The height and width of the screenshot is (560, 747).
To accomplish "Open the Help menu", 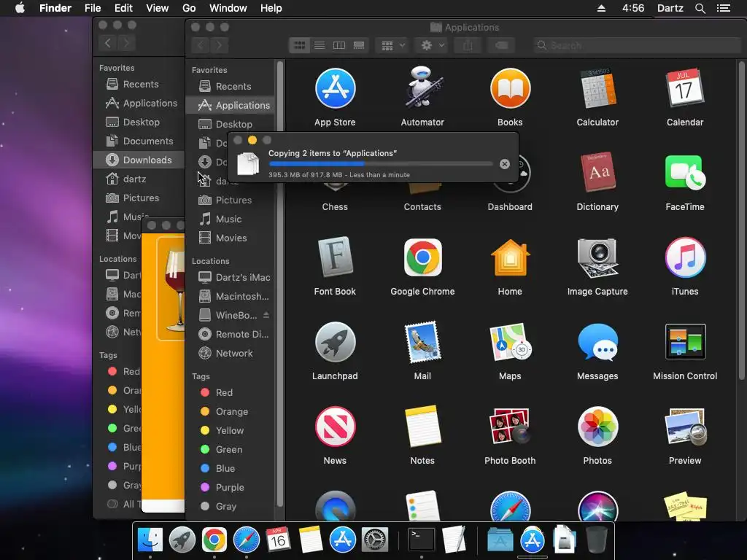I will [271, 8].
